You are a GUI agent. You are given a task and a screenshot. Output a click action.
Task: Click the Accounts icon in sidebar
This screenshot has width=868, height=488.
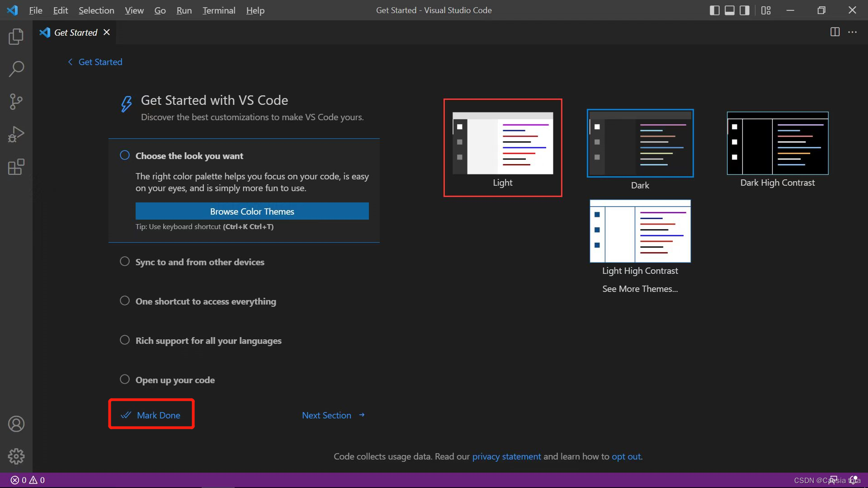click(16, 424)
